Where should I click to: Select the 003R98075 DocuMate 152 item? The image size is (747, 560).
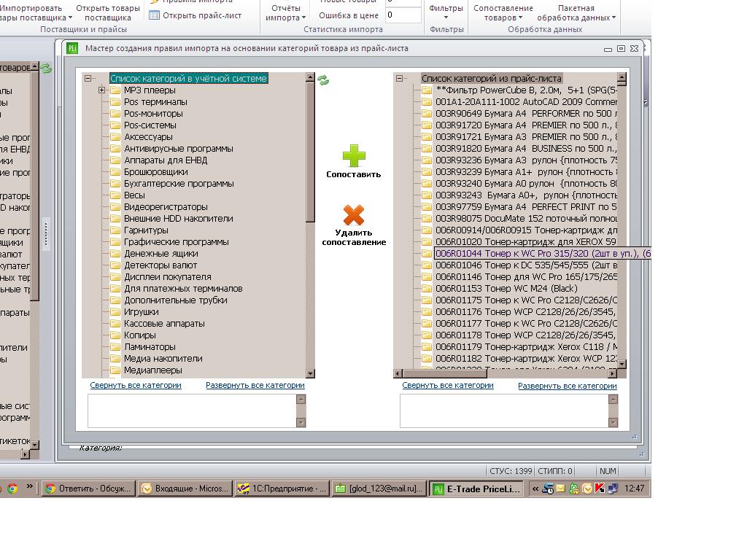527,219
